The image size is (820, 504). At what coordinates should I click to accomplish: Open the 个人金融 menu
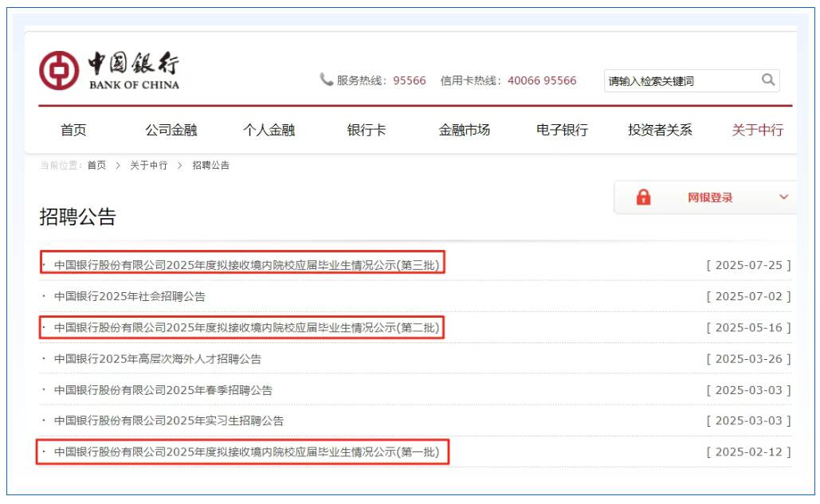[269, 130]
